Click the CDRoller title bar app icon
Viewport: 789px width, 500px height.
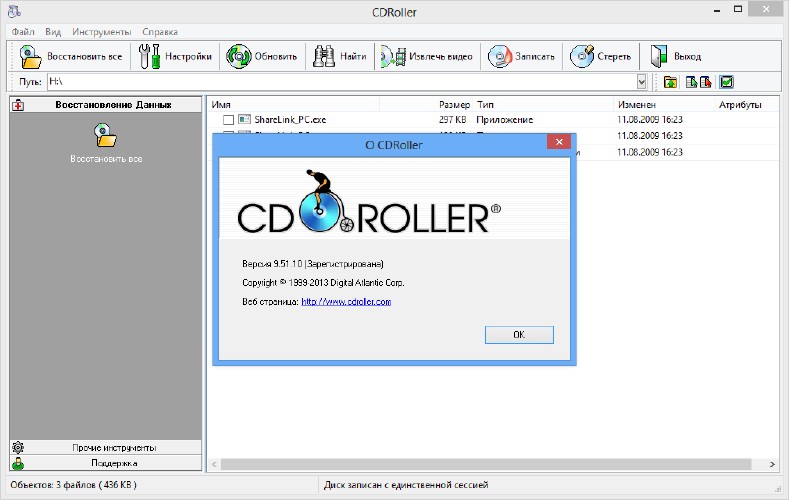click(14, 11)
